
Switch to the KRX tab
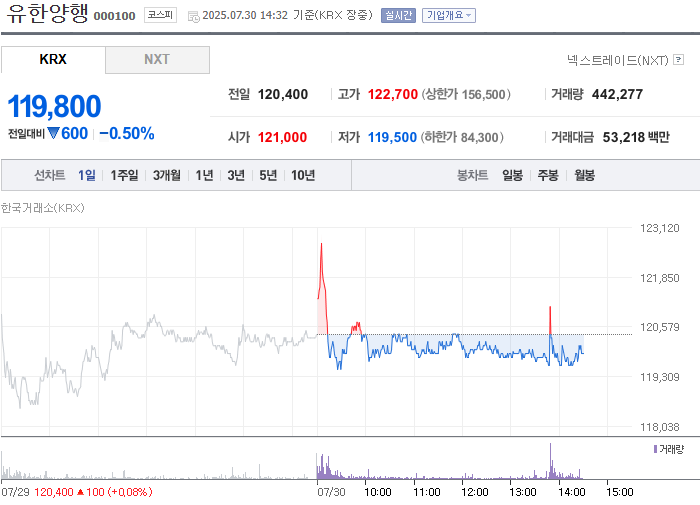(x=53, y=59)
